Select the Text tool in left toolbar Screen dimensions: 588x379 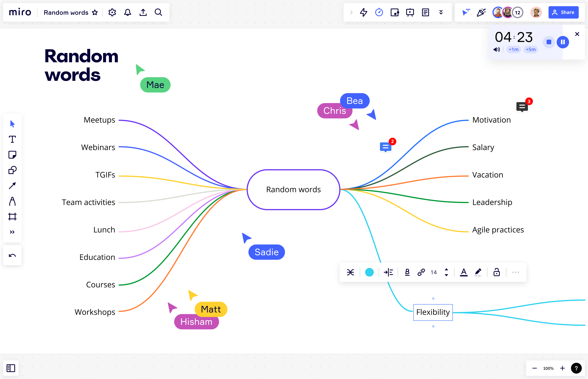pos(12,139)
